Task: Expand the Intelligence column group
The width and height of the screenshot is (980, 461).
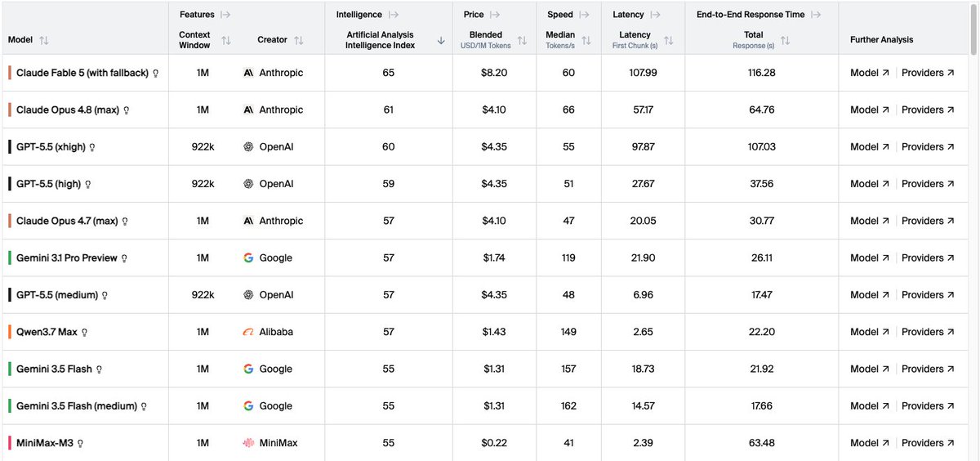Action: 394,15
